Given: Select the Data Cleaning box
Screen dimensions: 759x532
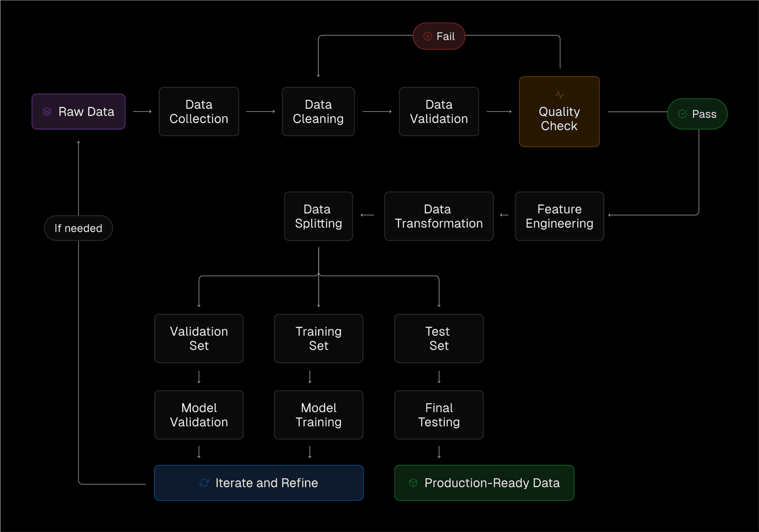Looking at the screenshot, I should [x=318, y=111].
